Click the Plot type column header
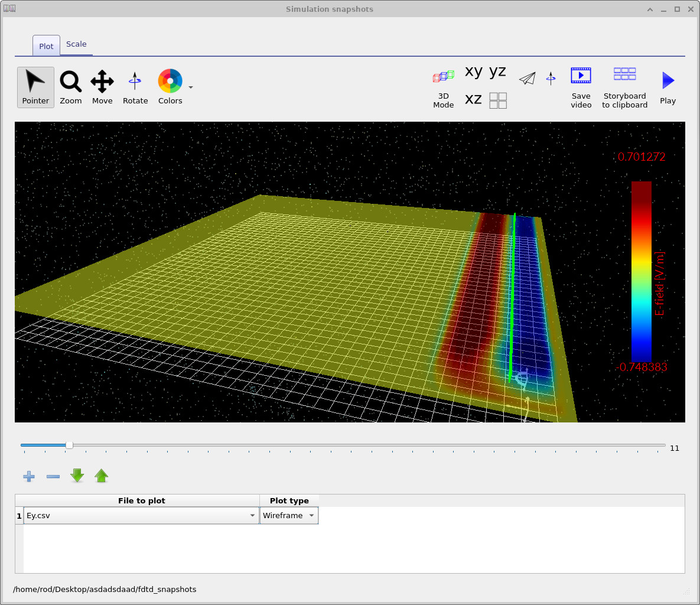Viewport: 700px width, 605px height. click(289, 500)
